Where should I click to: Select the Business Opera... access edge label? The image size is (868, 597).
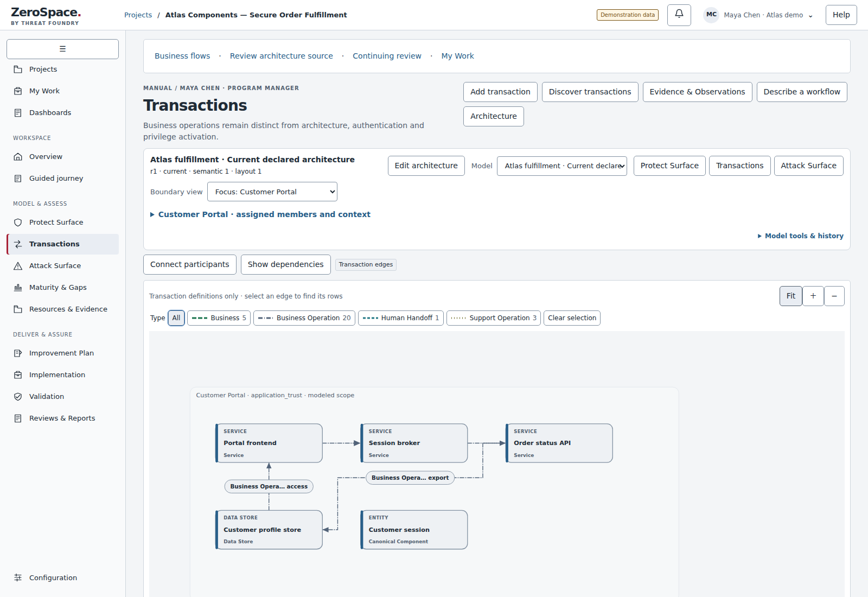pyautogui.click(x=269, y=487)
